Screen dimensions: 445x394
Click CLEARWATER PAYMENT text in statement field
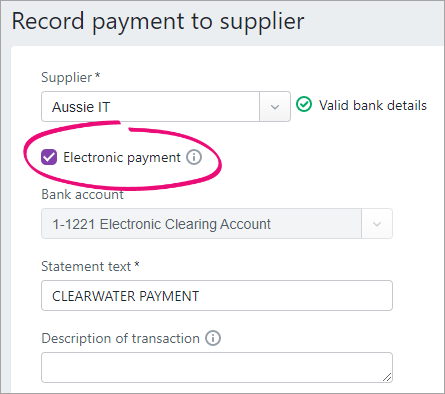125,296
